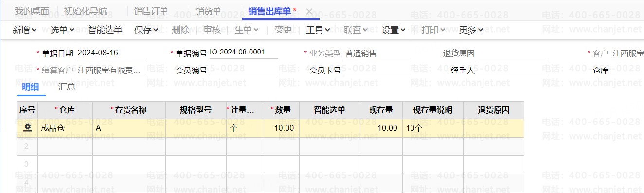Image resolution: width=644 pixels, height=193 pixels.
Task: Click the 数量 column header
Action: 281,110
